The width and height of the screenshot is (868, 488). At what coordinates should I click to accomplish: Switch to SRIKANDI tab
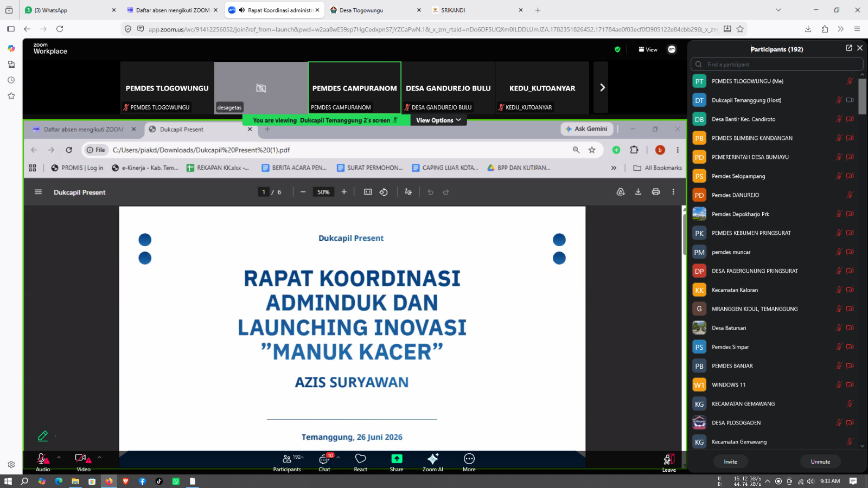click(477, 10)
